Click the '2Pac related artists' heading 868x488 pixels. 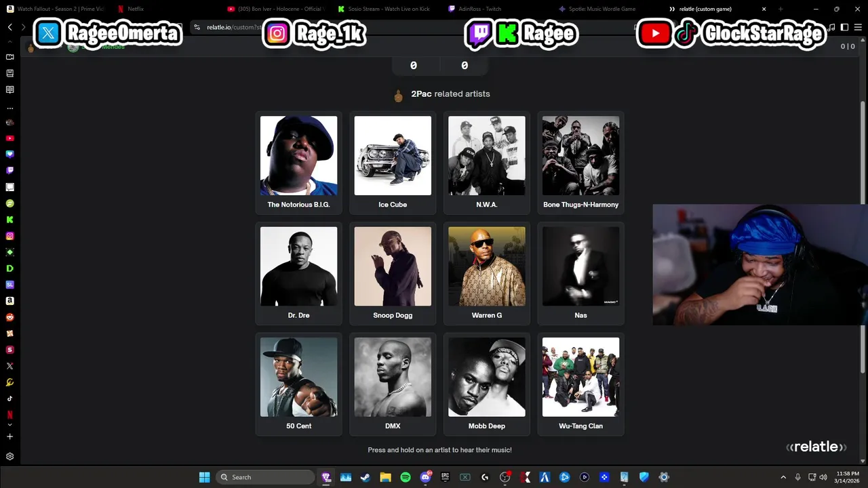(450, 94)
